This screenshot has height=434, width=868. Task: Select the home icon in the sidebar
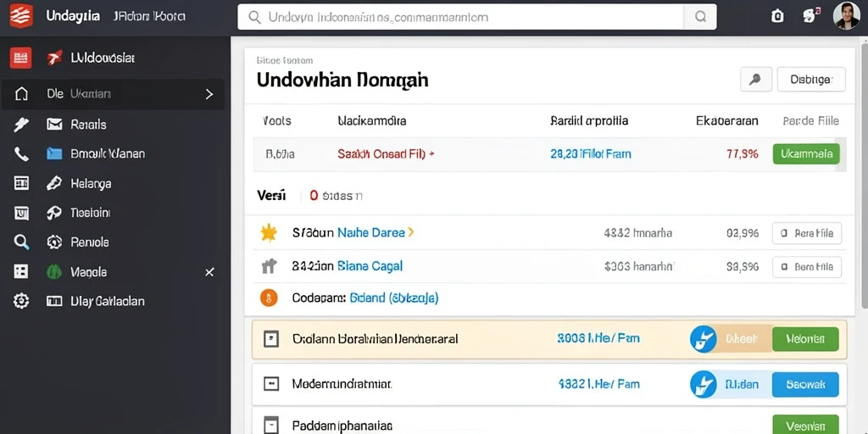point(21,94)
